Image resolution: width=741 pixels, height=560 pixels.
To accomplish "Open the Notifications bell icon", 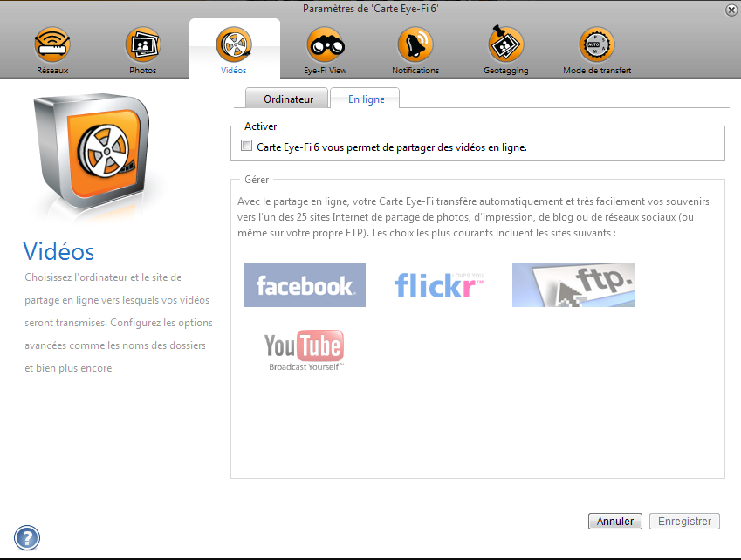I will pos(415,44).
